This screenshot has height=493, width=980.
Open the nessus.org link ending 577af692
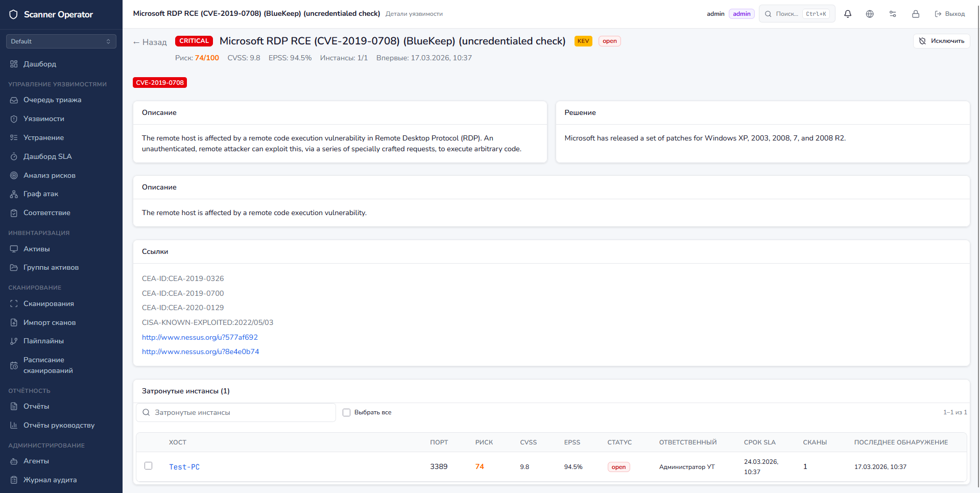(200, 337)
